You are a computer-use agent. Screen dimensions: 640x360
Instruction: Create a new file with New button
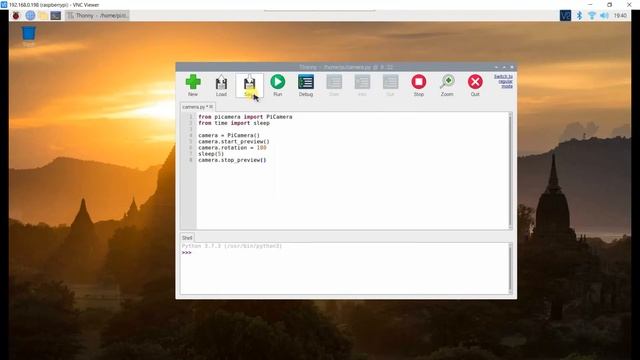click(193, 85)
